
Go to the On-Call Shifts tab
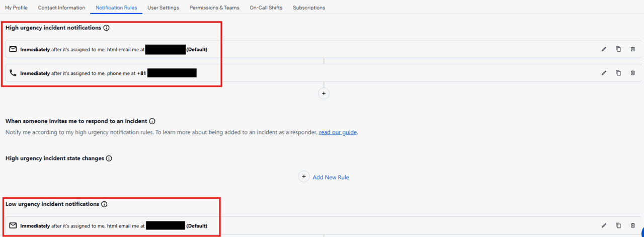(x=266, y=8)
